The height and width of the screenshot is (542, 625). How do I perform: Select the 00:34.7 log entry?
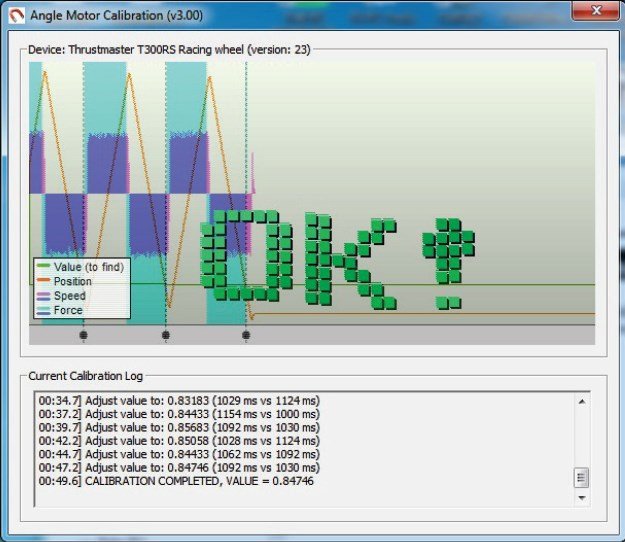178,400
